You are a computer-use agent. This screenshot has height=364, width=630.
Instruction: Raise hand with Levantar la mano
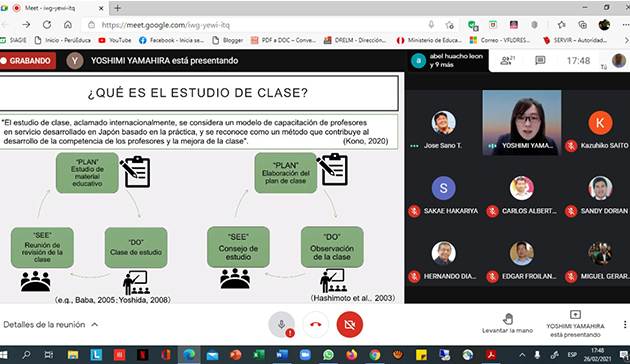[x=507, y=323]
